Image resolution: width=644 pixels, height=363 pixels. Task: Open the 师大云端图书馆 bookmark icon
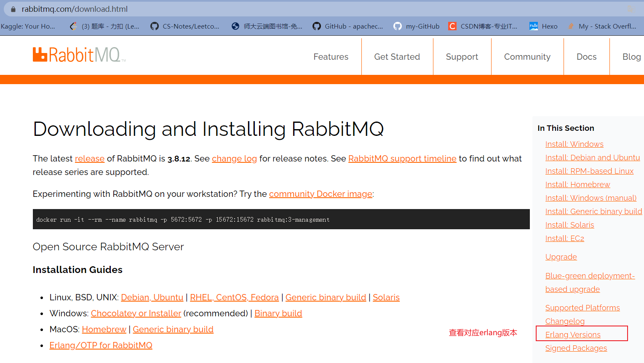235,26
